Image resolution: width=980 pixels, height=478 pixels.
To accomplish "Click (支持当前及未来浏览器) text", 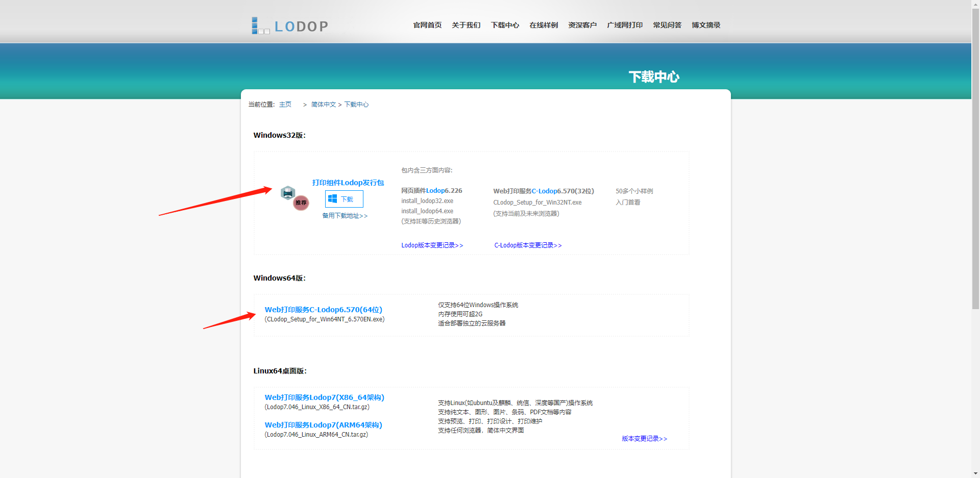I will pos(526,214).
